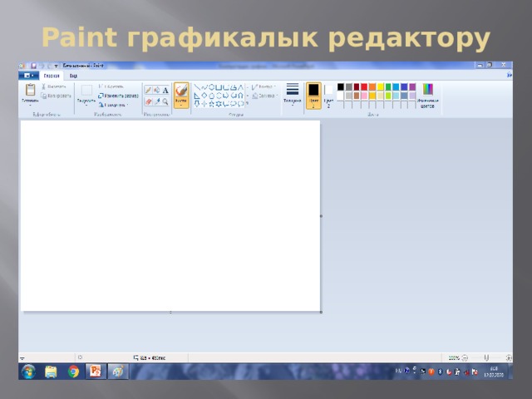532x399 pixels.
Task: Click the Resize image command
Action: (x=118, y=96)
